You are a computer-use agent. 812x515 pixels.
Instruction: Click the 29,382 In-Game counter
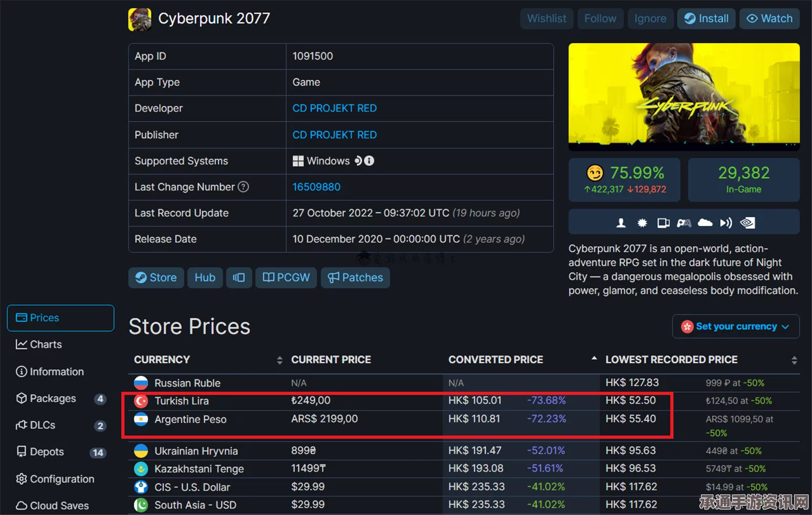tap(743, 180)
